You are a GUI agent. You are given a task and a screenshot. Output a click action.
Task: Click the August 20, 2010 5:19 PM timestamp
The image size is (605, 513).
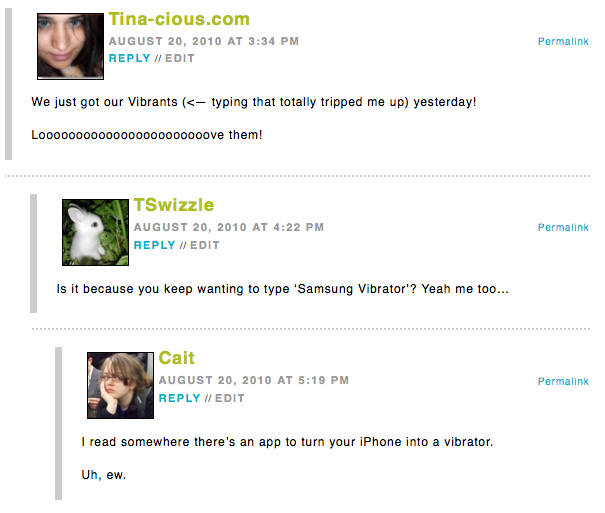point(254,380)
